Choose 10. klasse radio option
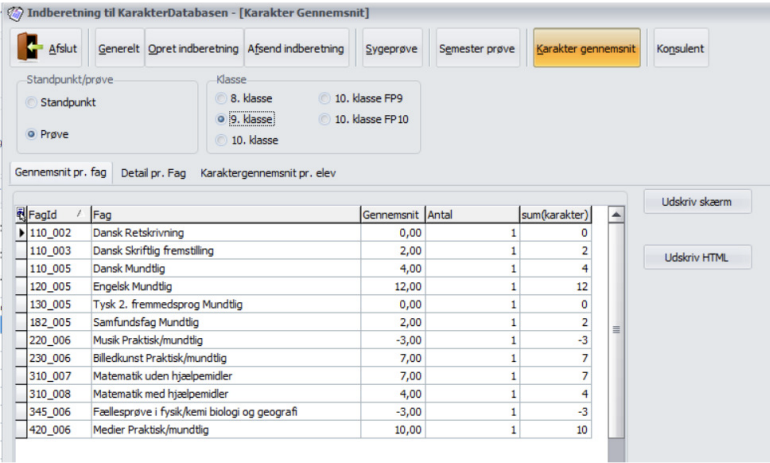This screenshot has width=770, height=463. tap(221, 140)
